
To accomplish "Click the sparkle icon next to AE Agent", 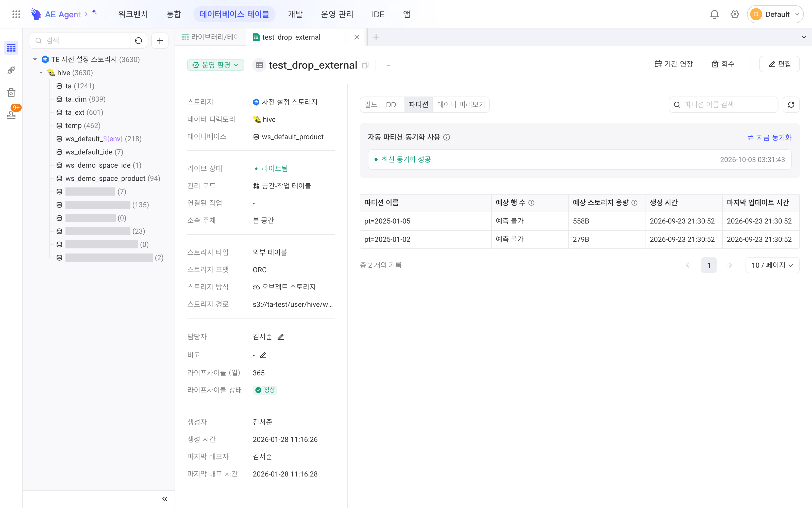I will pyautogui.click(x=95, y=12).
